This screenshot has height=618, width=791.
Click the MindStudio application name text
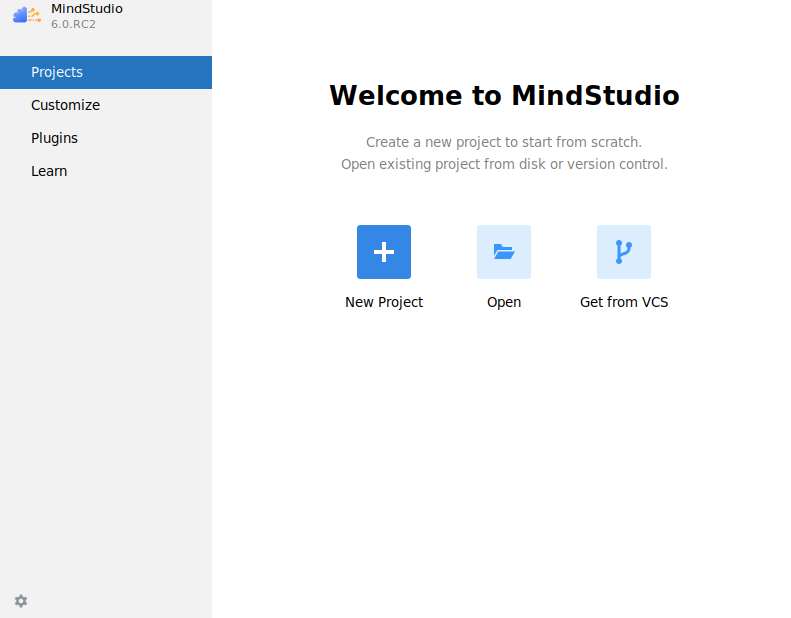87,9
